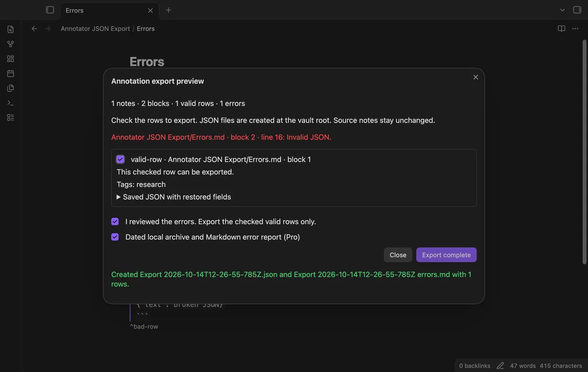Open Annotator JSON Export breadcrumb folder
This screenshot has height=372, width=588.
click(x=95, y=29)
